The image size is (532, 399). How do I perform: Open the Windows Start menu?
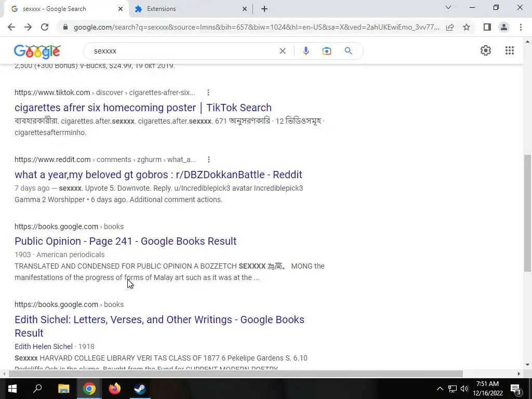pos(12,389)
